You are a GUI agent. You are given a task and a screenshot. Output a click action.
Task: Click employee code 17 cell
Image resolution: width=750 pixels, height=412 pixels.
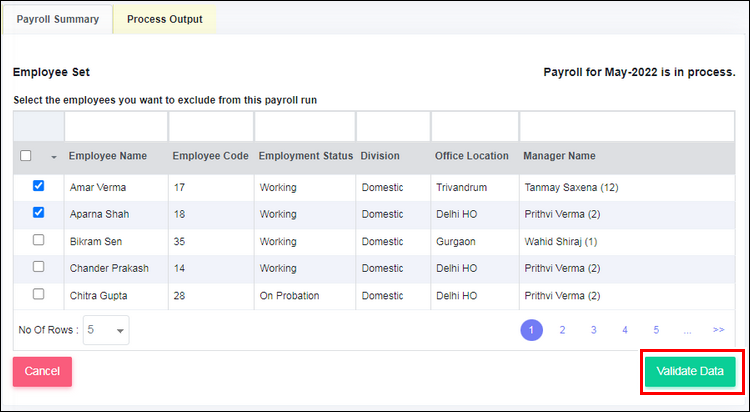click(x=211, y=188)
